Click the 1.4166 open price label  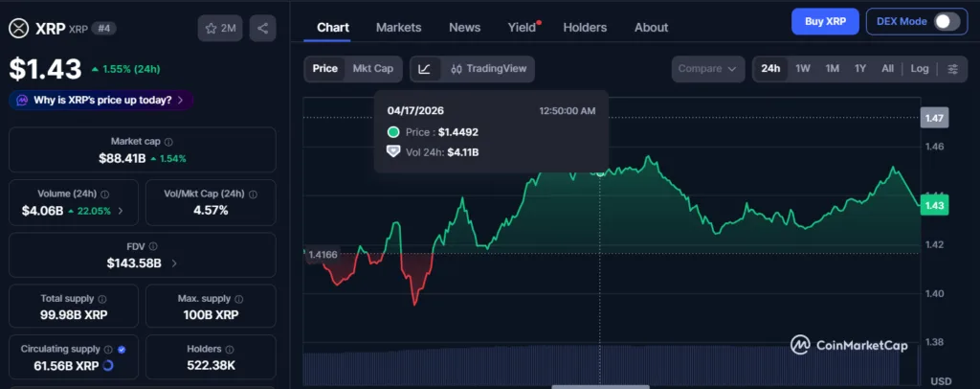[323, 255]
